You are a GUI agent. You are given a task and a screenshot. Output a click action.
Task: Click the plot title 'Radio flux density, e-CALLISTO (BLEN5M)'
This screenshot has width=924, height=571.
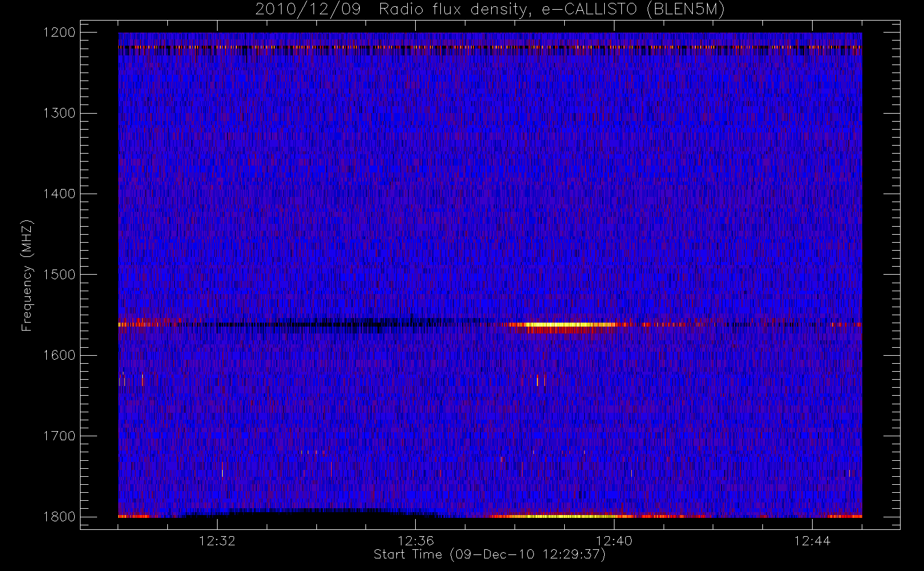(552, 10)
